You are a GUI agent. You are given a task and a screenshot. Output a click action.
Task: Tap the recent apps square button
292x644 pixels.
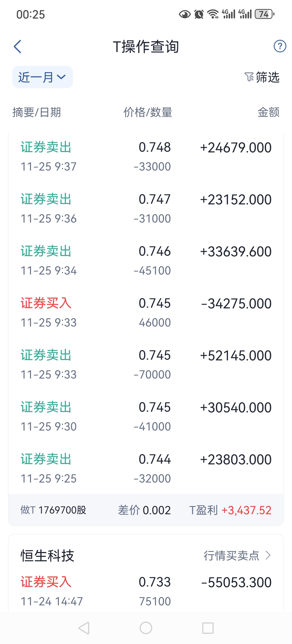[208, 628]
